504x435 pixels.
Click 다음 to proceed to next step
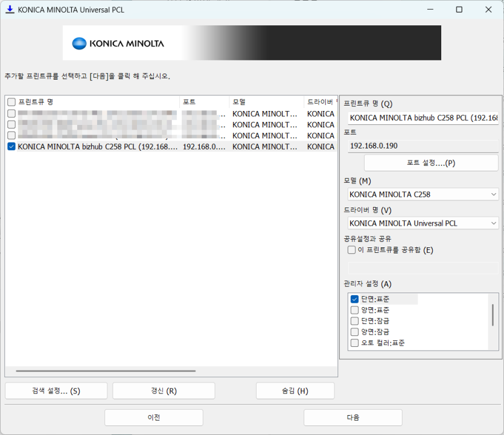click(x=352, y=417)
